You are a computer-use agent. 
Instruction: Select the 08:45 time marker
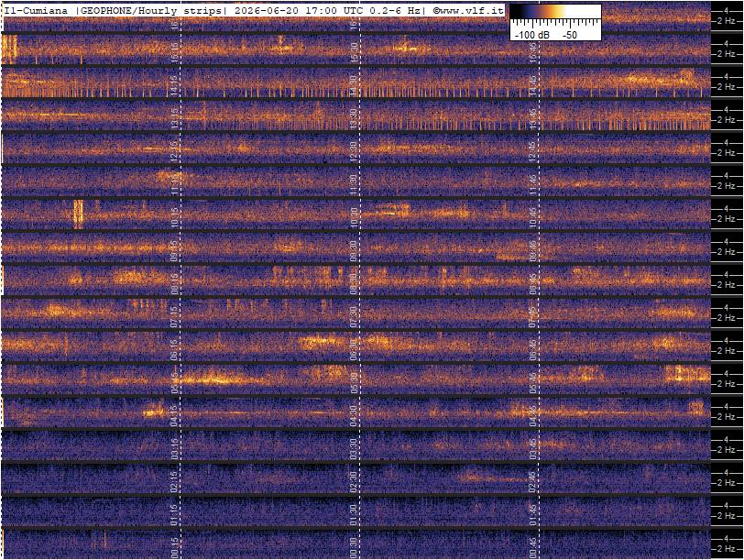(x=533, y=284)
